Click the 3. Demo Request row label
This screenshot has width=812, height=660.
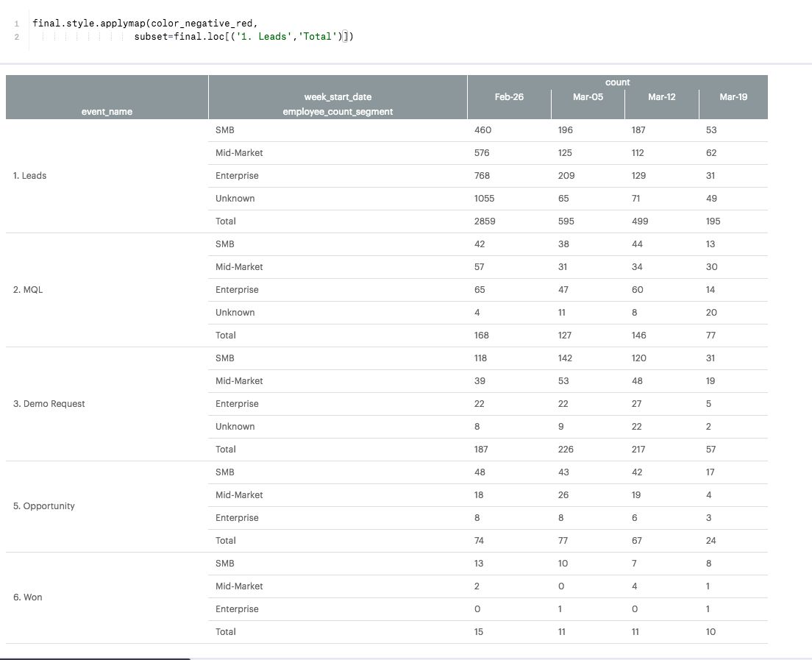(x=49, y=404)
